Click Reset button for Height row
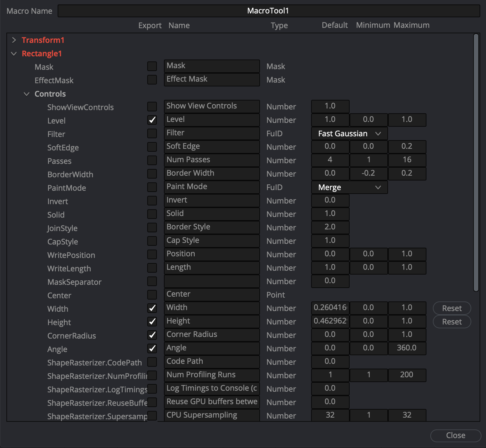This screenshot has height=448, width=486. point(452,322)
